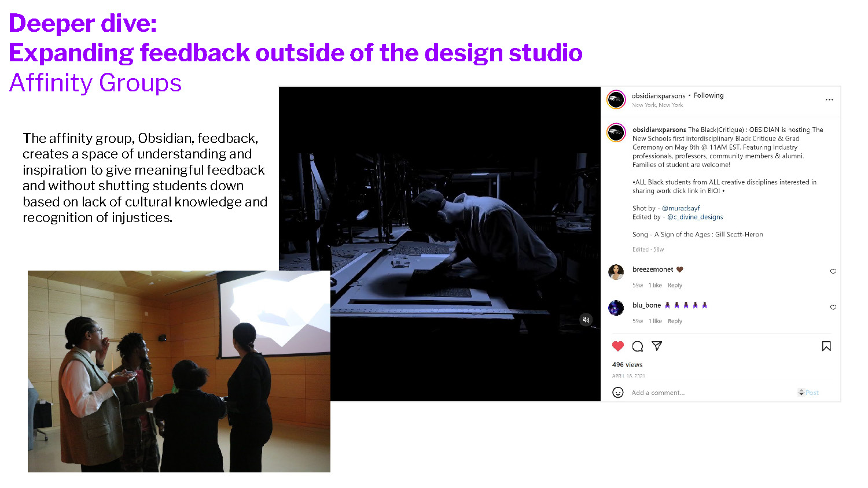Image resolution: width=868 pixels, height=488 pixels.
Task: Open comments via speech bubble icon
Action: tap(638, 346)
